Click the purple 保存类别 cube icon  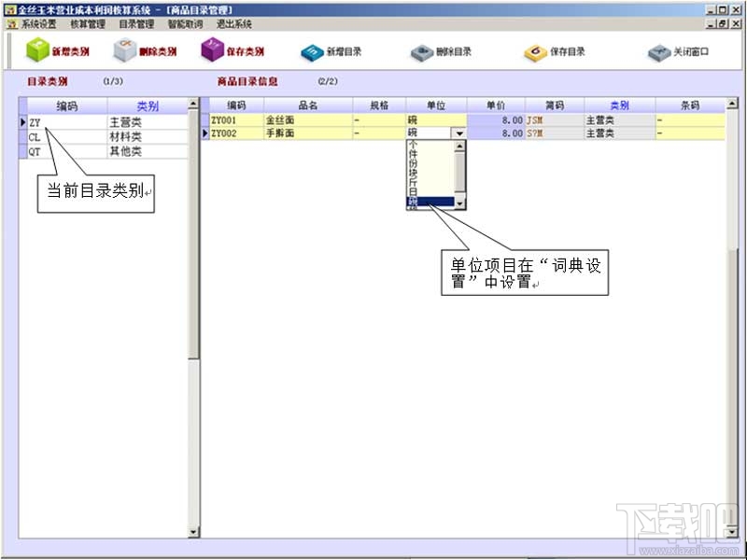[x=213, y=50]
